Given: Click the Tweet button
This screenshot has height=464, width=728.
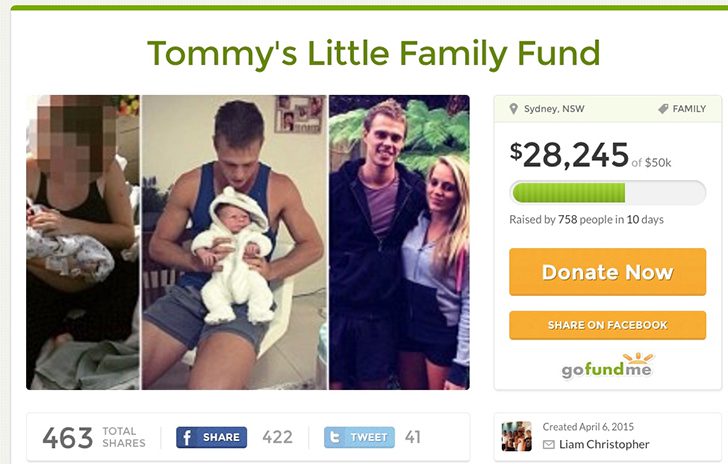Looking at the screenshot, I should [359, 438].
